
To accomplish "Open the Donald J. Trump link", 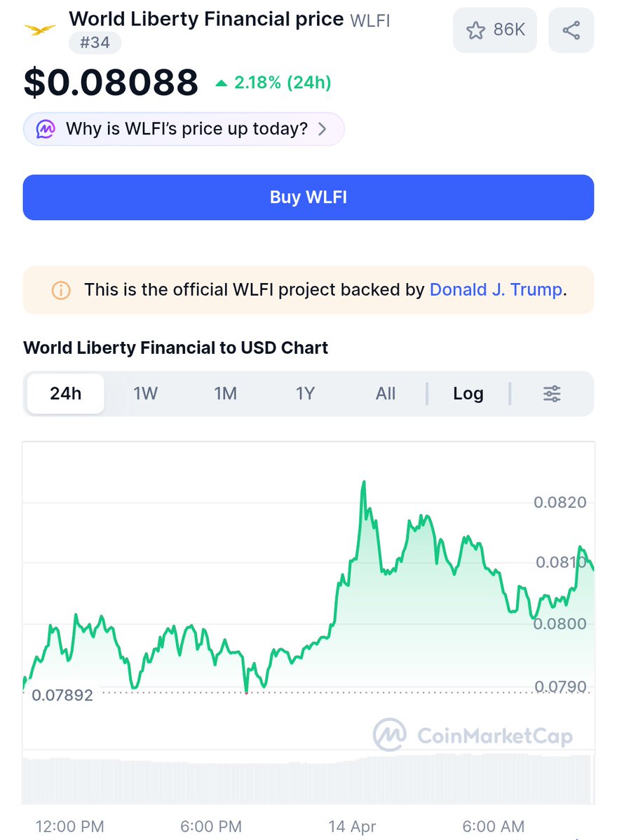I will coord(496,290).
